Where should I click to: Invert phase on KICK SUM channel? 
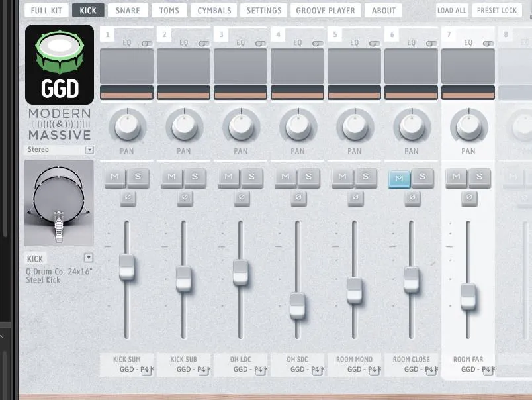click(x=128, y=198)
